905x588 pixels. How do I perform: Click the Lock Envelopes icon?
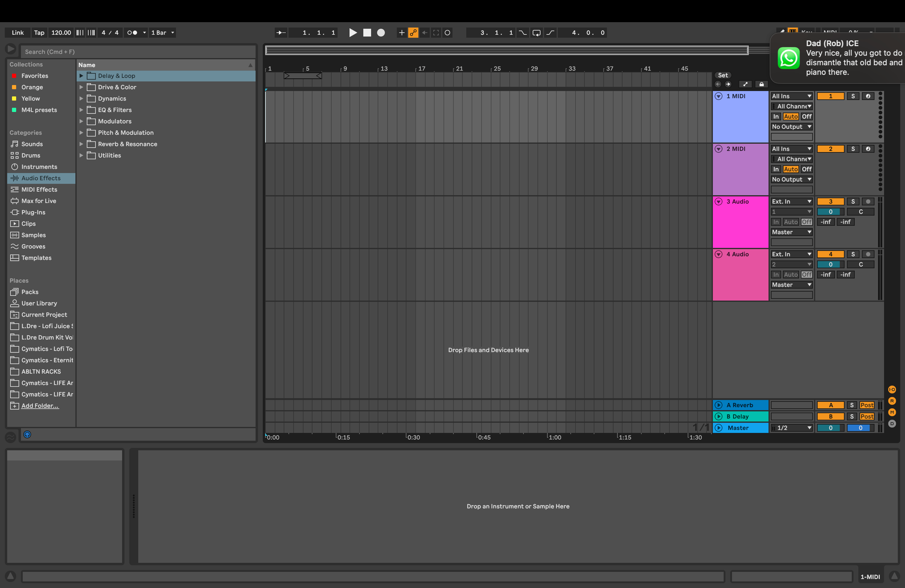click(761, 84)
